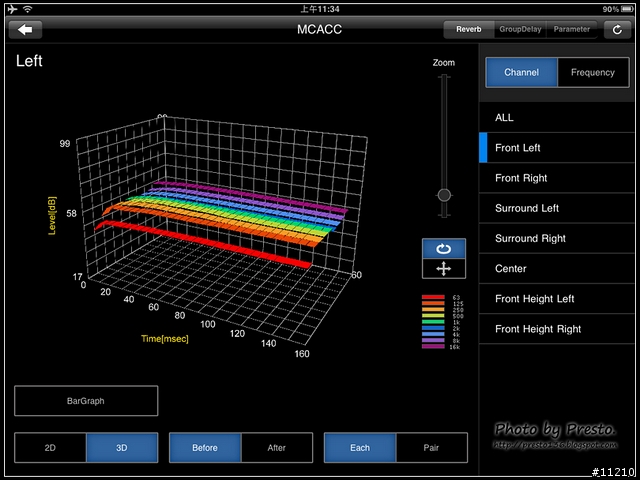Tap the back arrow button
The height and width of the screenshot is (480, 640).
coord(25,29)
